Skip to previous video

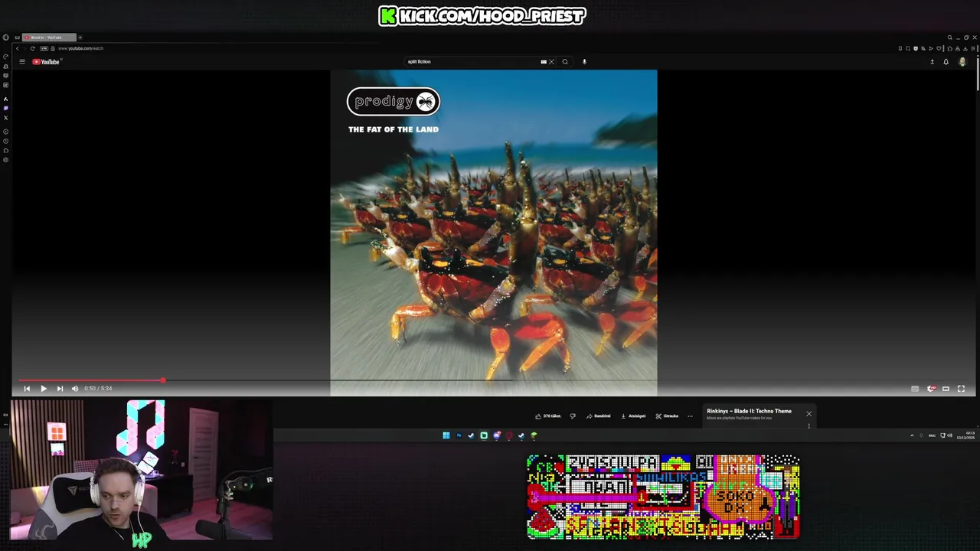pyautogui.click(x=27, y=389)
